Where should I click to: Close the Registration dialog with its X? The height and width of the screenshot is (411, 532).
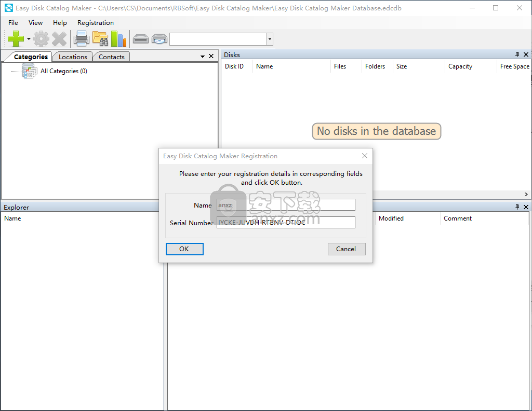(x=365, y=156)
